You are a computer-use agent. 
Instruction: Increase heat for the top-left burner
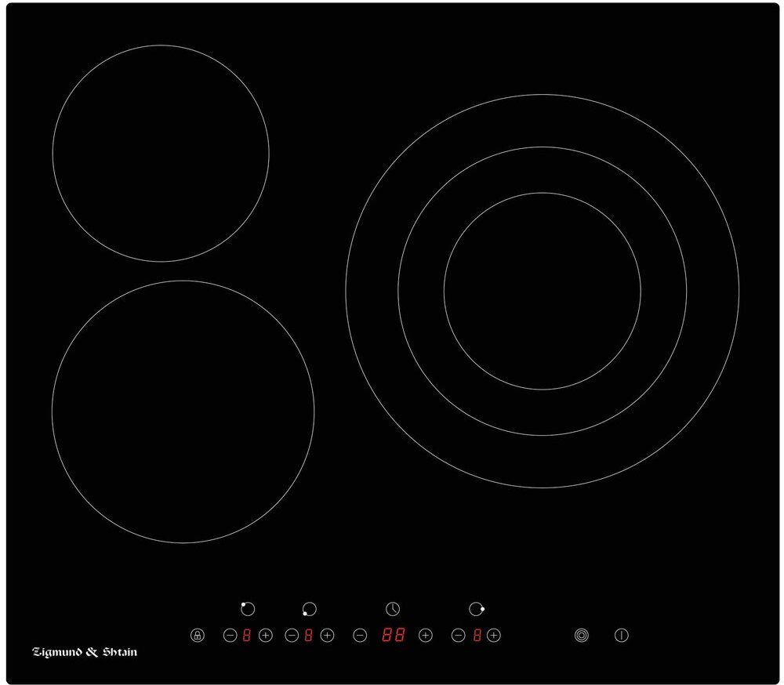(266, 636)
